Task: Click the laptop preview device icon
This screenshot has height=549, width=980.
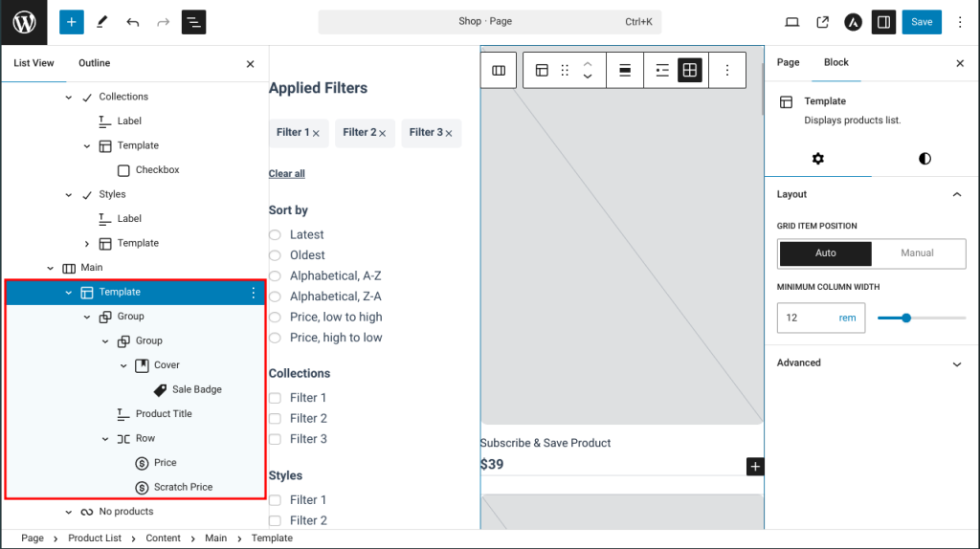Action: [791, 22]
